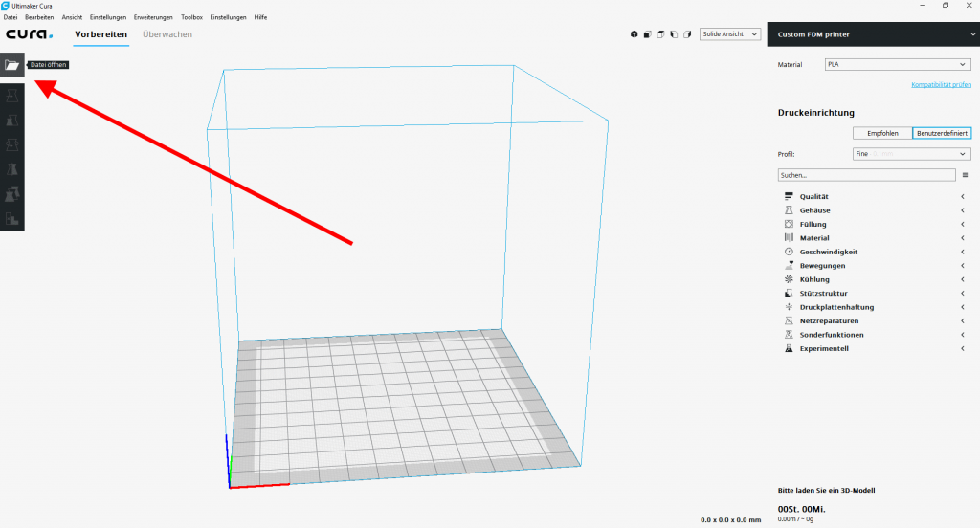Expand Qualität settings via its chevron
This screenshot has height=528, width=980.
963,196
